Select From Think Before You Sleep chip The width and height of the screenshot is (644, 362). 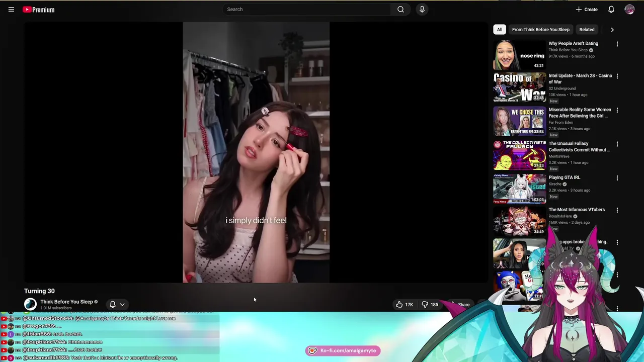click(x=541, y=30)
